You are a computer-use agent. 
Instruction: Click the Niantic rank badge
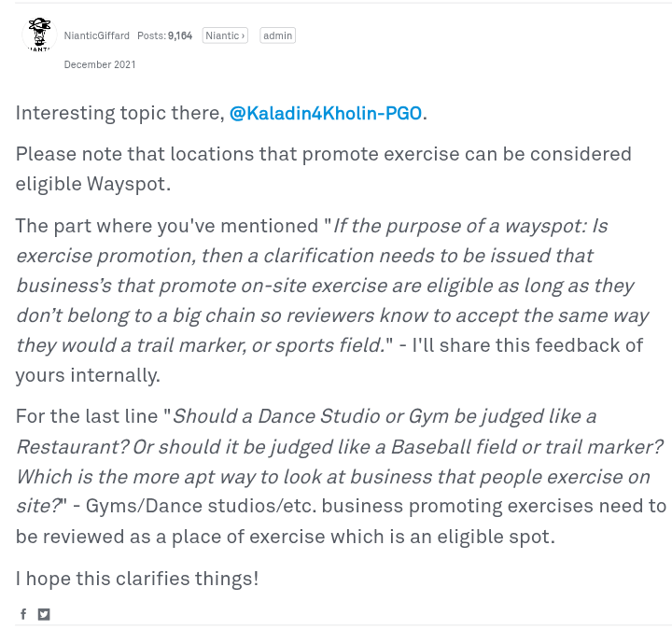click(x=225, y=35)
